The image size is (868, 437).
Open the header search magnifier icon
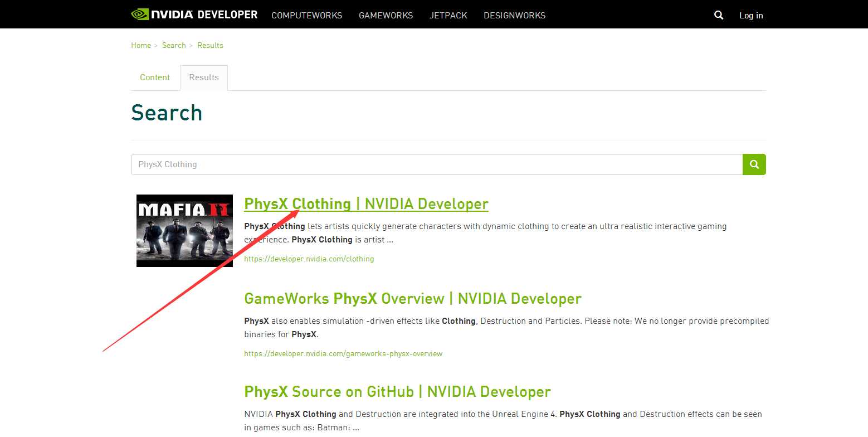[x=719, y=15]
